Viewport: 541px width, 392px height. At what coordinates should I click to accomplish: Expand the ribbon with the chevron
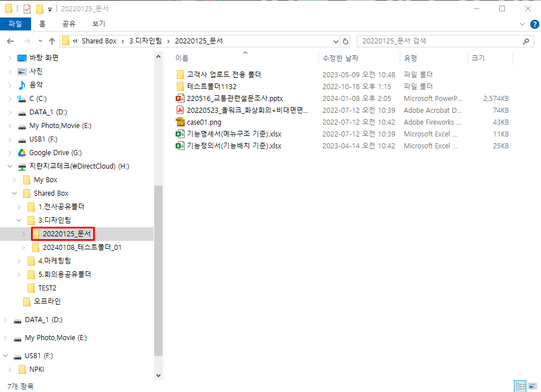coord(522,24)
